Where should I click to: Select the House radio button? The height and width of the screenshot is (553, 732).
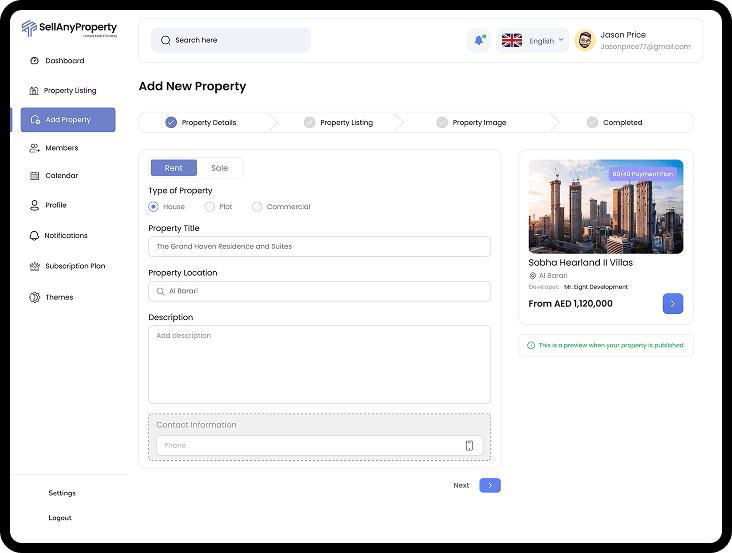tap(153, 207)
